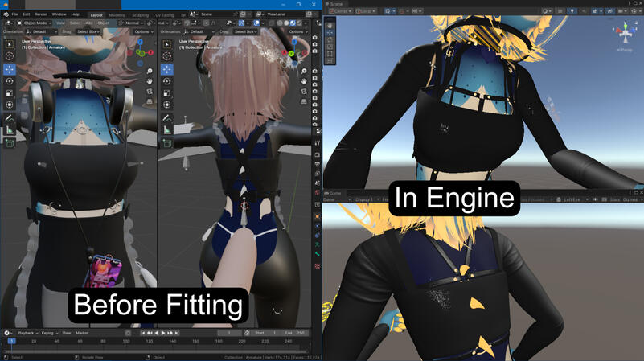Open Unity Scene tab
644x361 pixels.
click(x=334, y=4)
